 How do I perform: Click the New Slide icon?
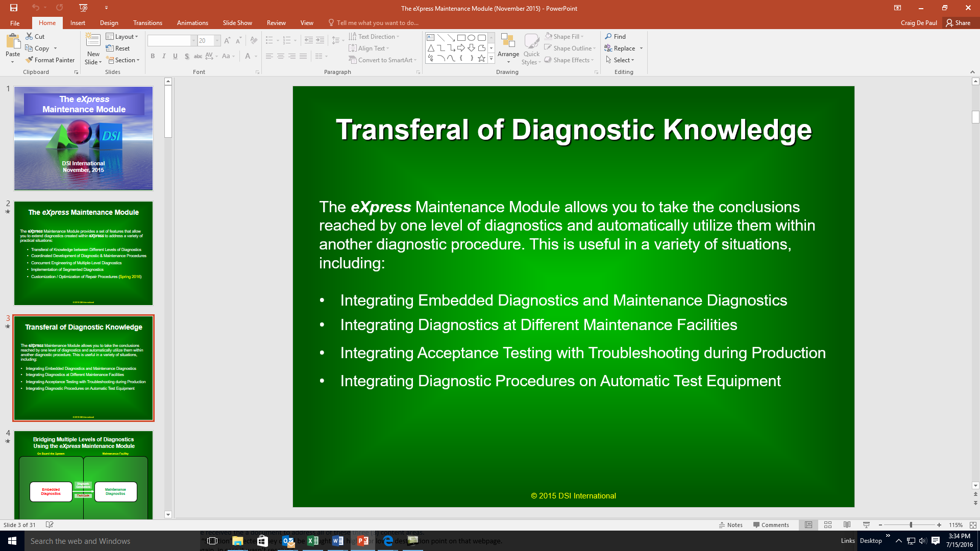point(93,41)
